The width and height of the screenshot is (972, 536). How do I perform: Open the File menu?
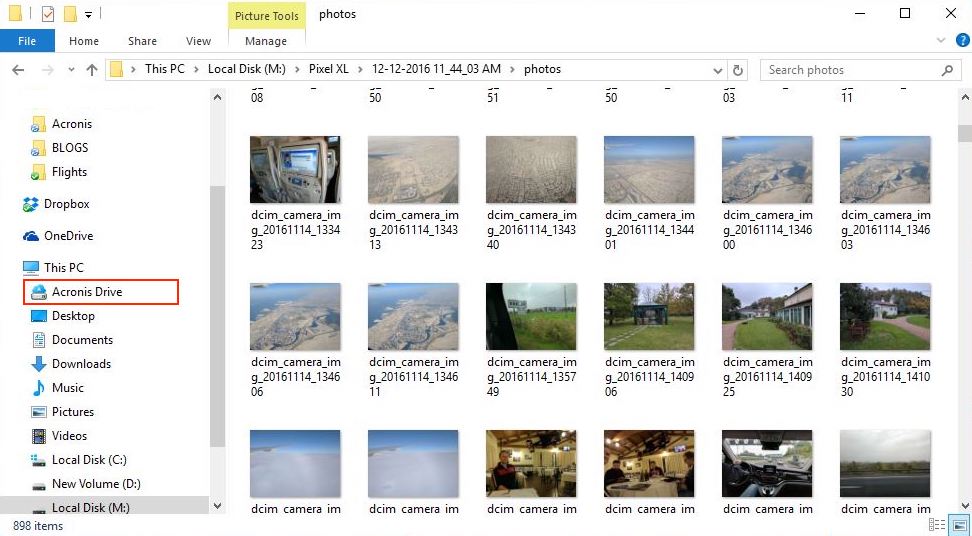[27, 41]
